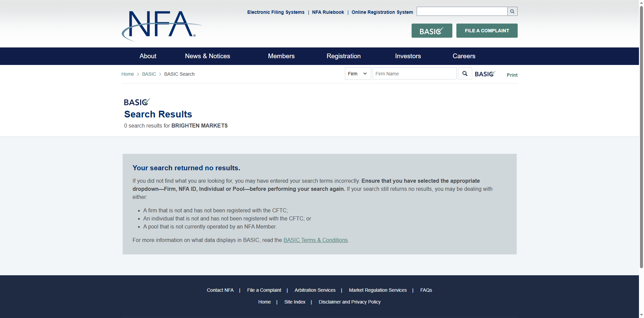
Task: Click the 'BASIC Search' breadcrumb text
Action: (x=180, y=74)
